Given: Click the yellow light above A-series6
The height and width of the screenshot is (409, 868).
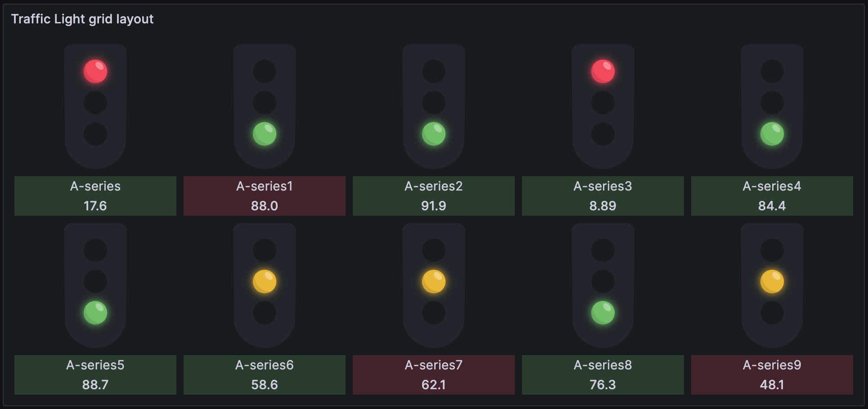Looking at the screenshot, I should (265, 281).
